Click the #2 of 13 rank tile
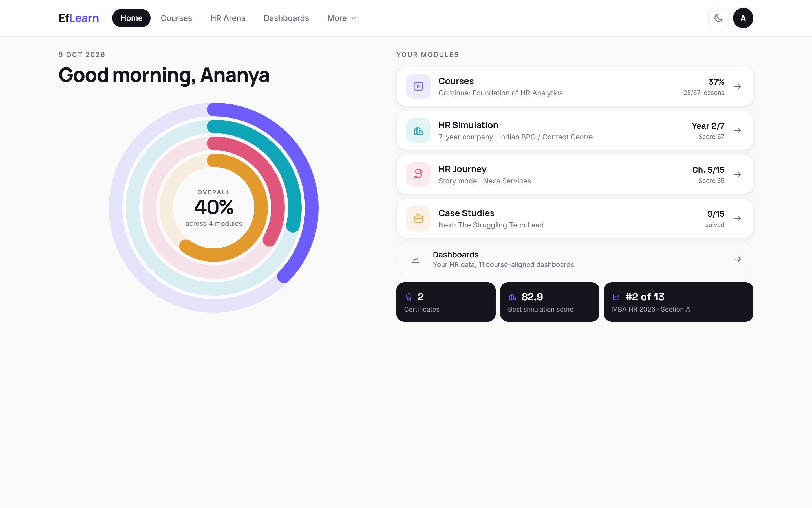Viewport: 812px width, 508px height. (678, 302)
